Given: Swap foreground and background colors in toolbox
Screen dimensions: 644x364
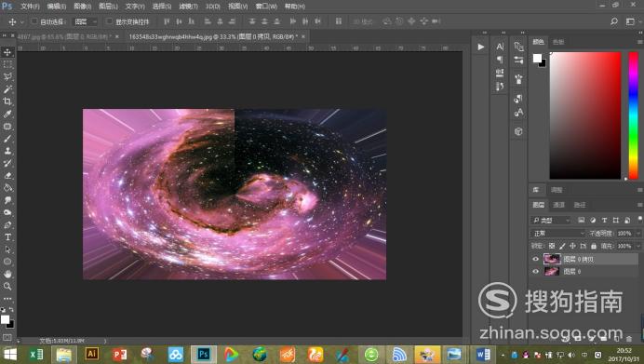Looking at the screenshot, I should coord(11,309).
